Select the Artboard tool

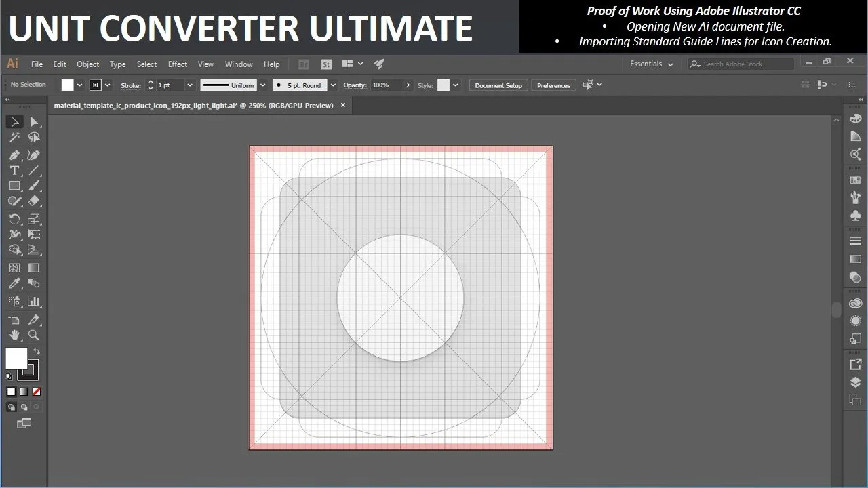tap(14, 319)
